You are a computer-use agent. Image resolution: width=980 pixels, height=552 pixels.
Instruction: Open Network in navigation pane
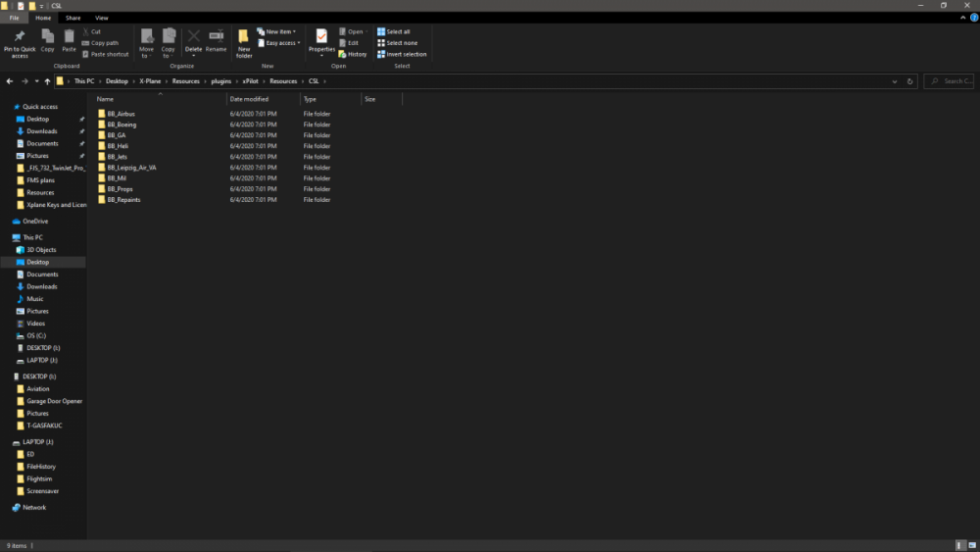[x=34, y=508]
